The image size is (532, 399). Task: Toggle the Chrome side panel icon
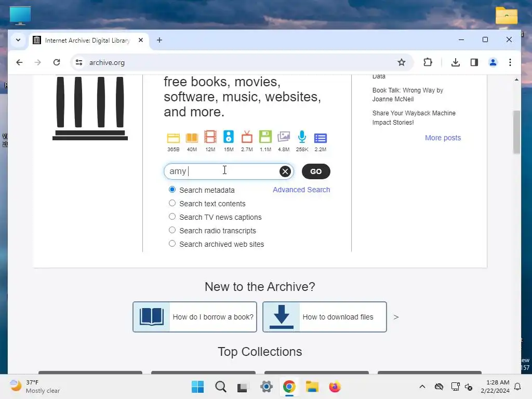(474, 62)
